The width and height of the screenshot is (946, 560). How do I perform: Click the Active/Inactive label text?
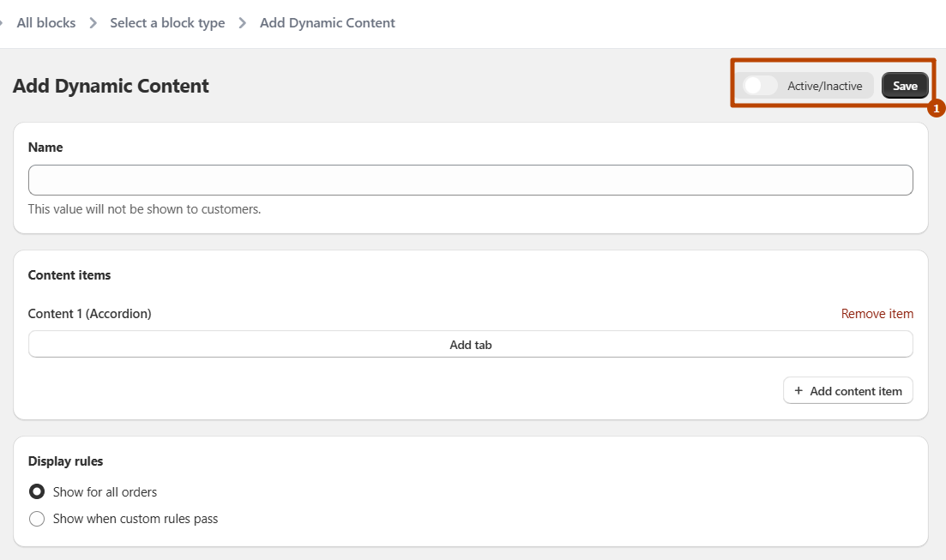(824, 86)
